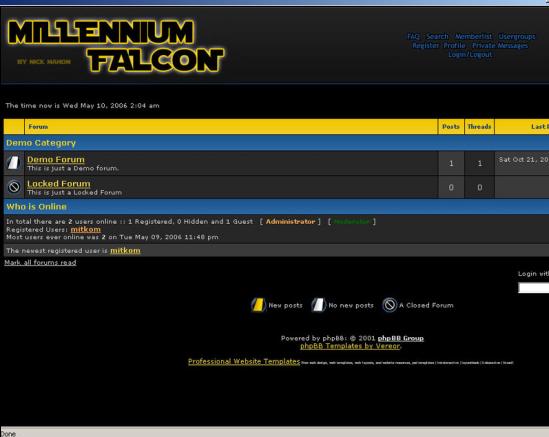Open the phpBB Group link
This screenshot has height=437, width=549.
[401, 338]
